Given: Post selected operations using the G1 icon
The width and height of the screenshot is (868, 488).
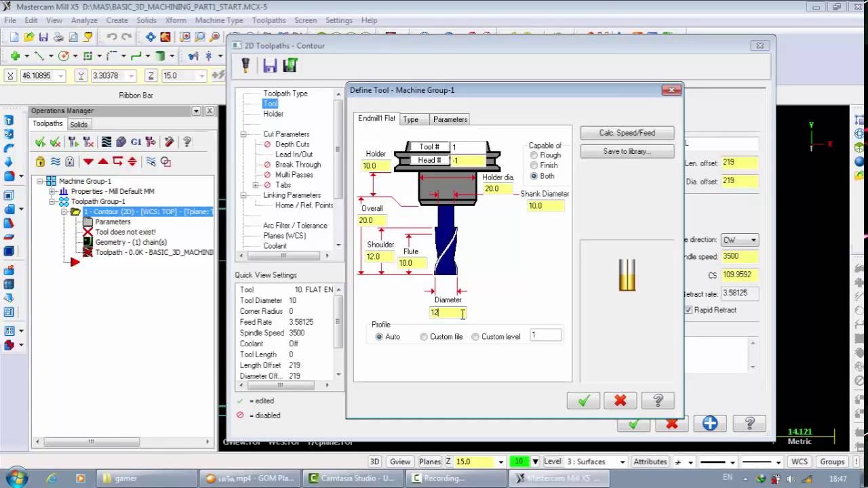Looking at the screenshot, I should tap(136, 142).
